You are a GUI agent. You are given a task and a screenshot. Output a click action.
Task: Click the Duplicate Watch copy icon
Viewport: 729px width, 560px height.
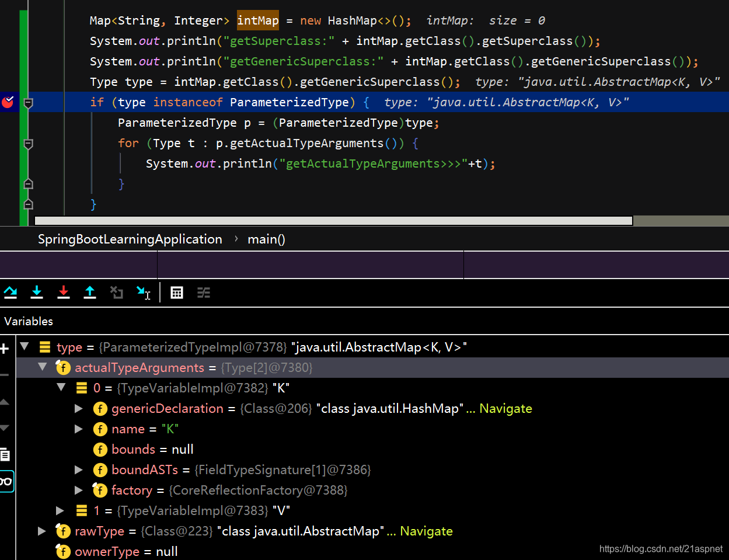5,454
